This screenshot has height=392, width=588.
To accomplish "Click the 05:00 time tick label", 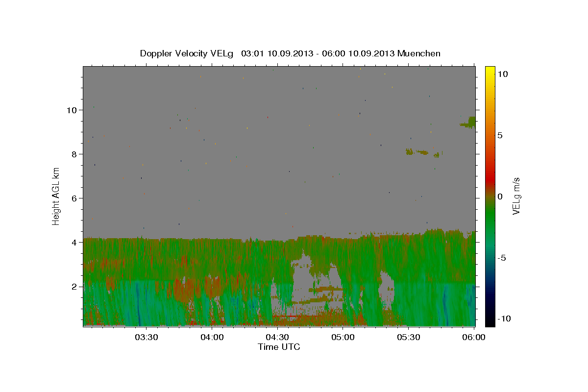I will point(343,337).
